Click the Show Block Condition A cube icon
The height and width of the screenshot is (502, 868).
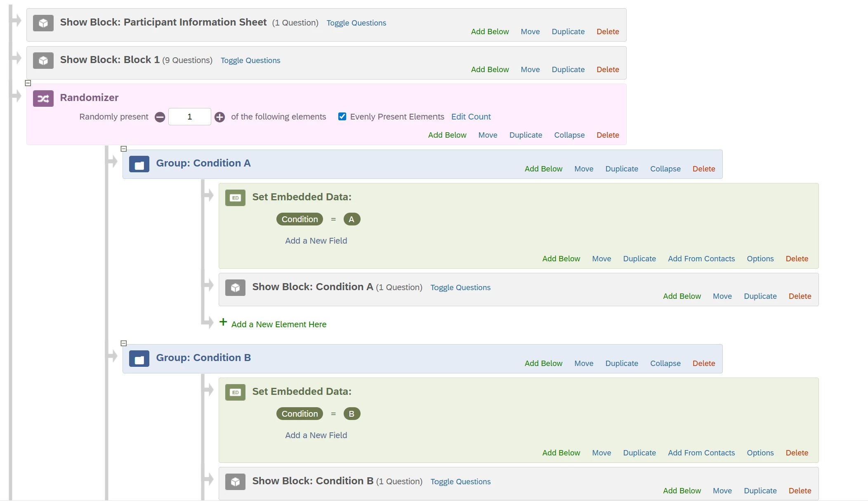pos(235,288)
